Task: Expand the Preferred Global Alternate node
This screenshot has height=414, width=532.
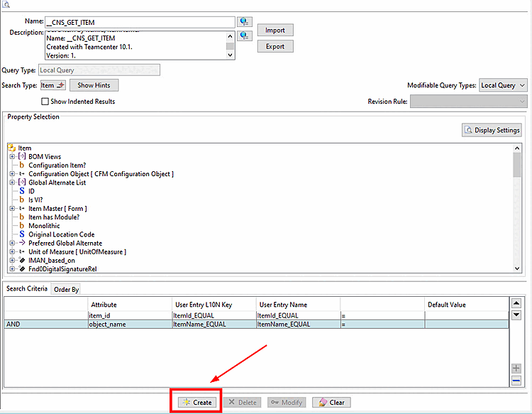Action: pyautogui.click(x=12, y=243)
